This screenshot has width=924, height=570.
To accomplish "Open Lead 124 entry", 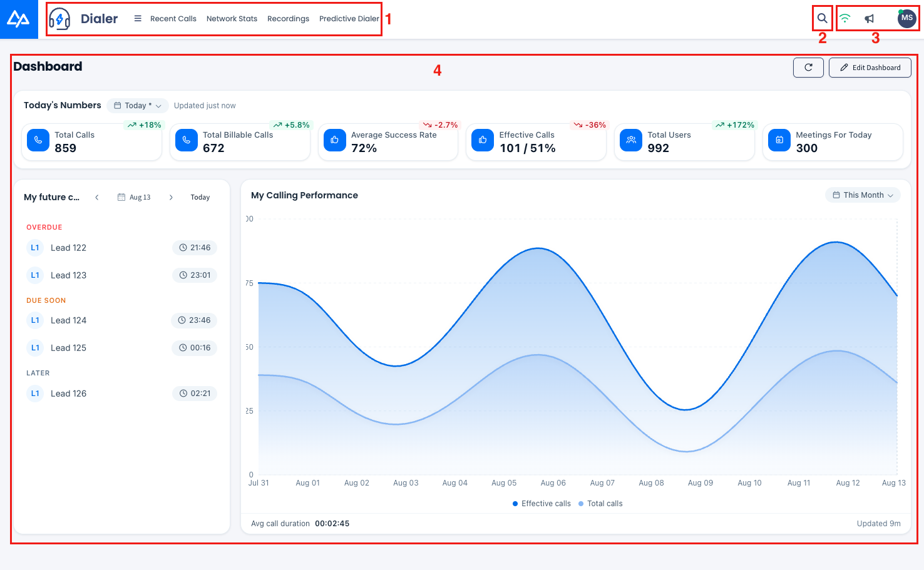I will [x=68, y=320].
